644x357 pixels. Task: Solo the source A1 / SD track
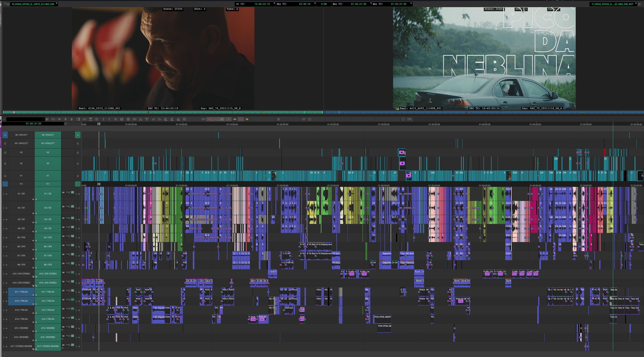coord(4,194)
